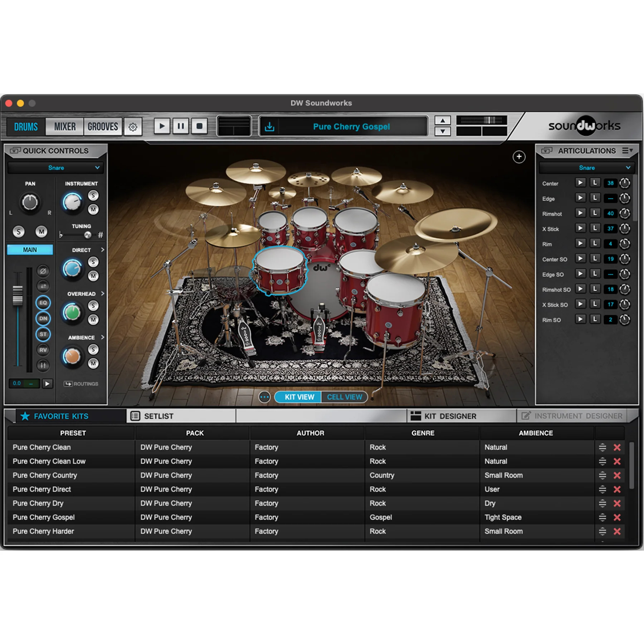
Task: Enable the RV reverb effect button
Action: coord(43,350)
